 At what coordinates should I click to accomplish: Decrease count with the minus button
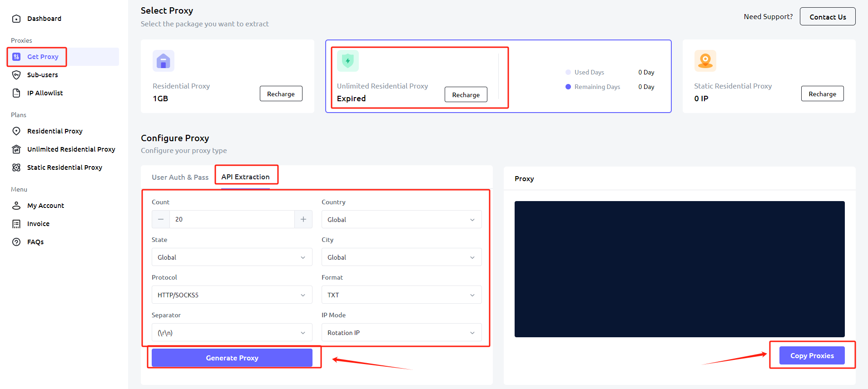(x=161, y=219)
